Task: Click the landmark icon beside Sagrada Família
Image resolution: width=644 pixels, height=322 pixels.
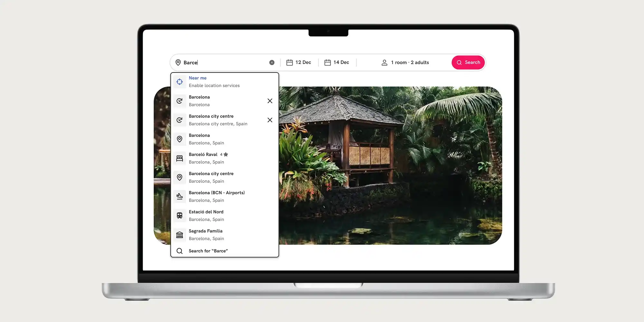Action: point(180,234)
